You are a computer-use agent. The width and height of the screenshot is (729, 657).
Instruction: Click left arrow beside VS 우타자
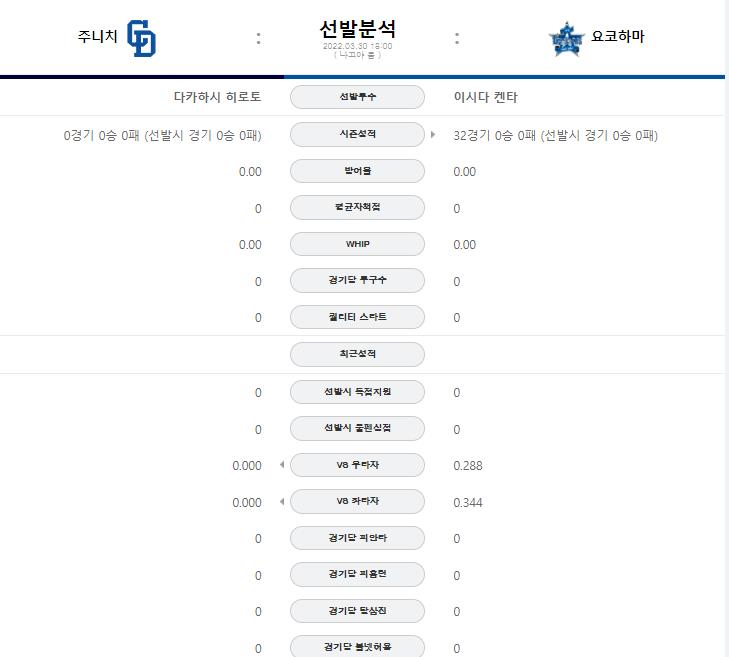tap(282, 465)
